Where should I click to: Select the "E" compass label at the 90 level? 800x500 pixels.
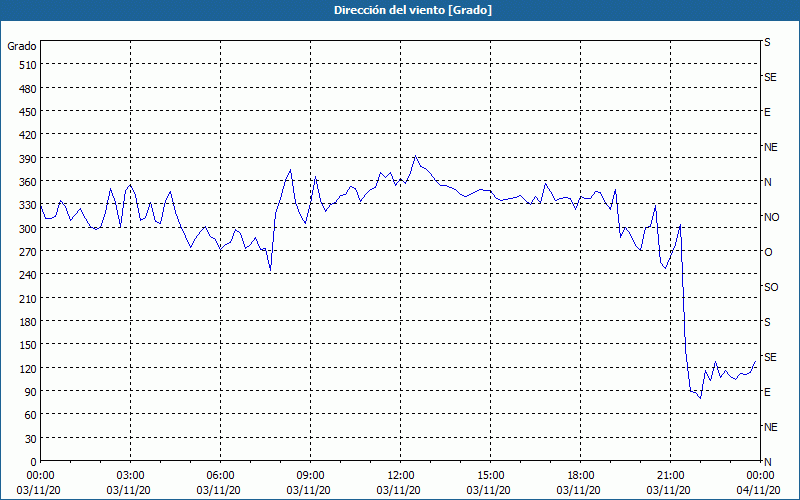[767, 392]
